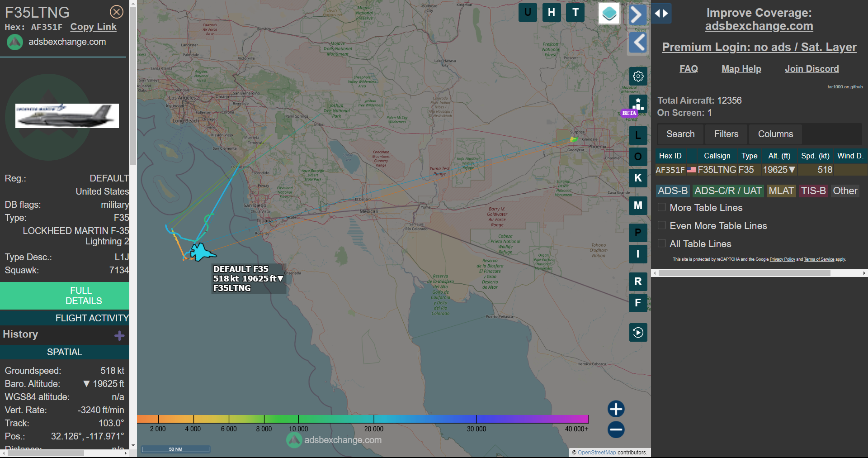Open the Filters tab
The image size is (868, 458).
[x=726, y=134]
